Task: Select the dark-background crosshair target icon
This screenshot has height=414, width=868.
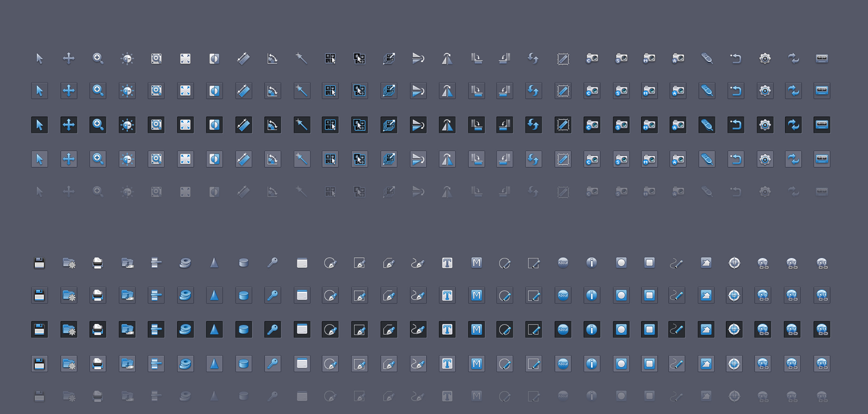Action: click(x=734, y=329)
